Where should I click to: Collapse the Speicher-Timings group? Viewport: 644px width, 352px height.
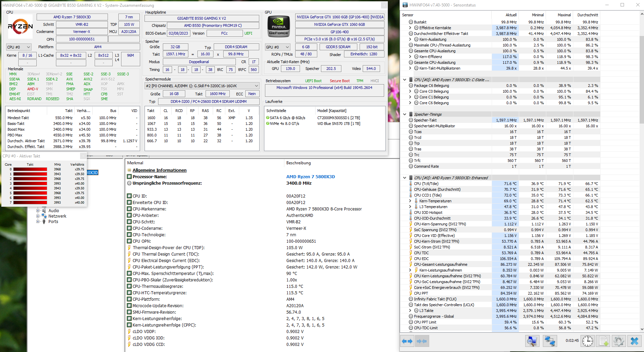405,114
